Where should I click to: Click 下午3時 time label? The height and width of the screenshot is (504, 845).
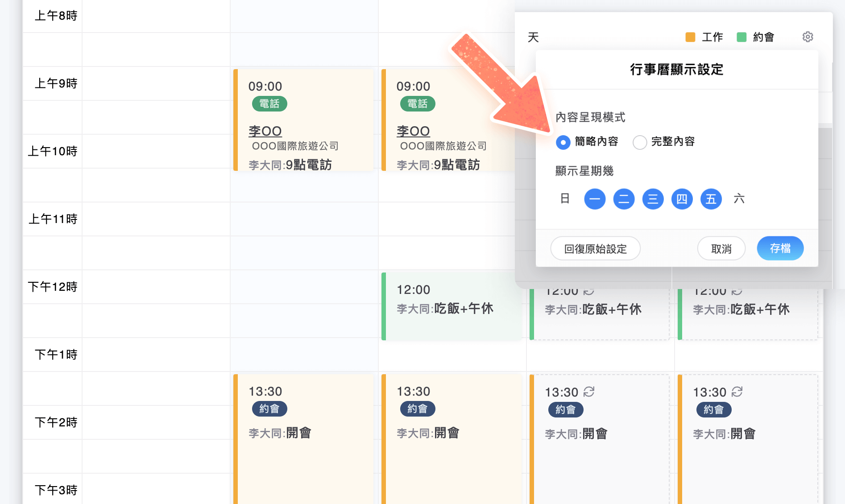(x=56, y=490)
